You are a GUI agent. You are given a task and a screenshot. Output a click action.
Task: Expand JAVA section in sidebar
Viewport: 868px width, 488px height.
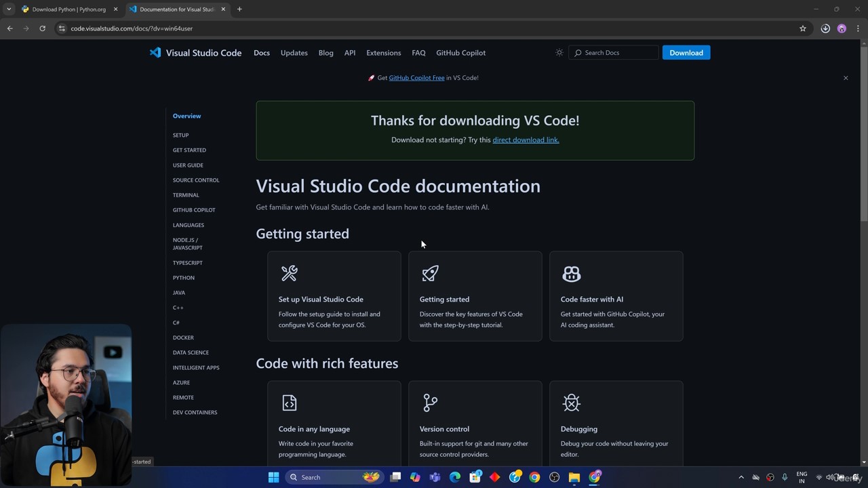(179, 293)
